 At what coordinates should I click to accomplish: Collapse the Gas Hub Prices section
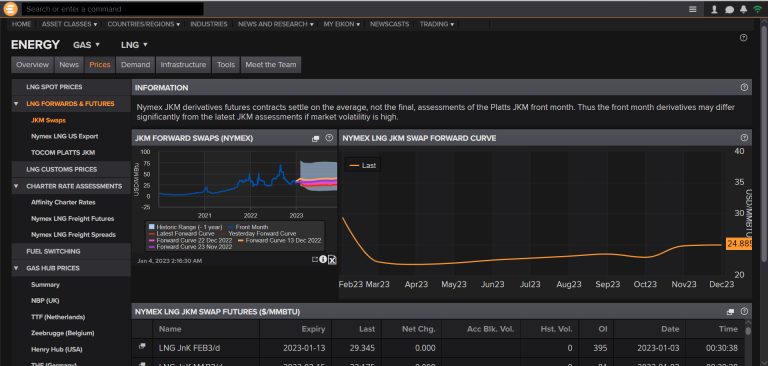(x=16, y=268)
